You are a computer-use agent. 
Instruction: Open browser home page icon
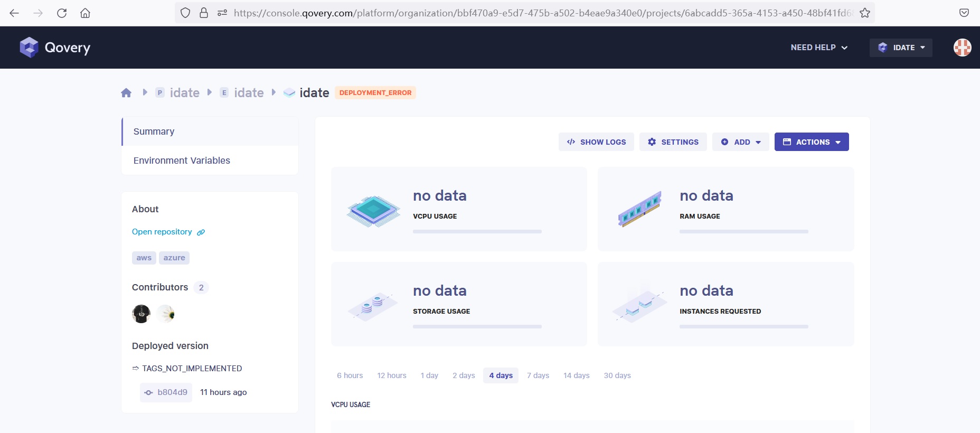pyautogui.click(x=85, y=13)
